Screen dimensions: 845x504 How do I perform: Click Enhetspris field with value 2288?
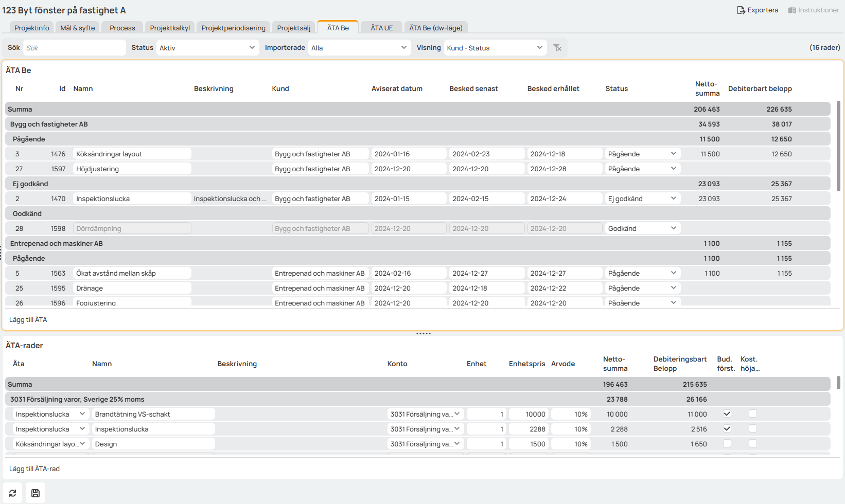coord(529,429)
